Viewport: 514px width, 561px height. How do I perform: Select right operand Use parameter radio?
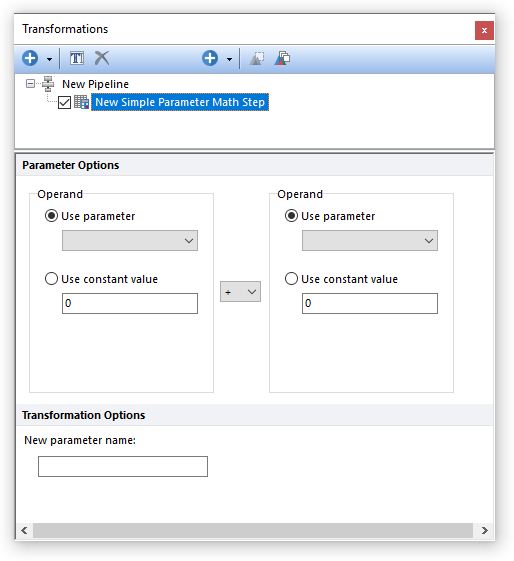click(x=291, y=216)
